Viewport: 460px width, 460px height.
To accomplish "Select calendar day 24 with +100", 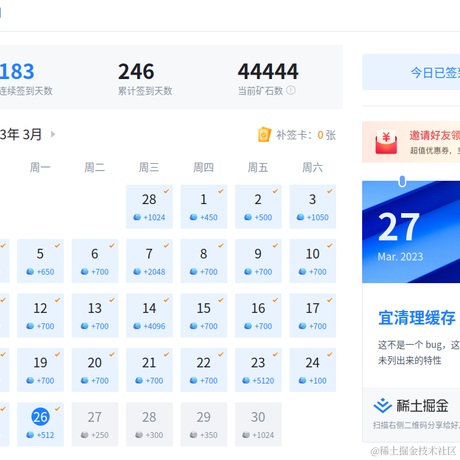I will tap(313, 370).
